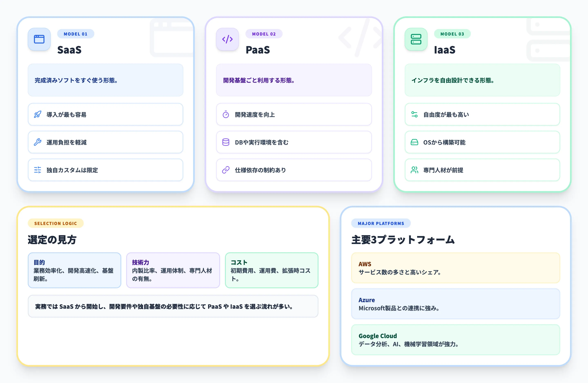588x383 pixels.
Task: Click the MODEL 03 badge
Action: tap(452, 34)
